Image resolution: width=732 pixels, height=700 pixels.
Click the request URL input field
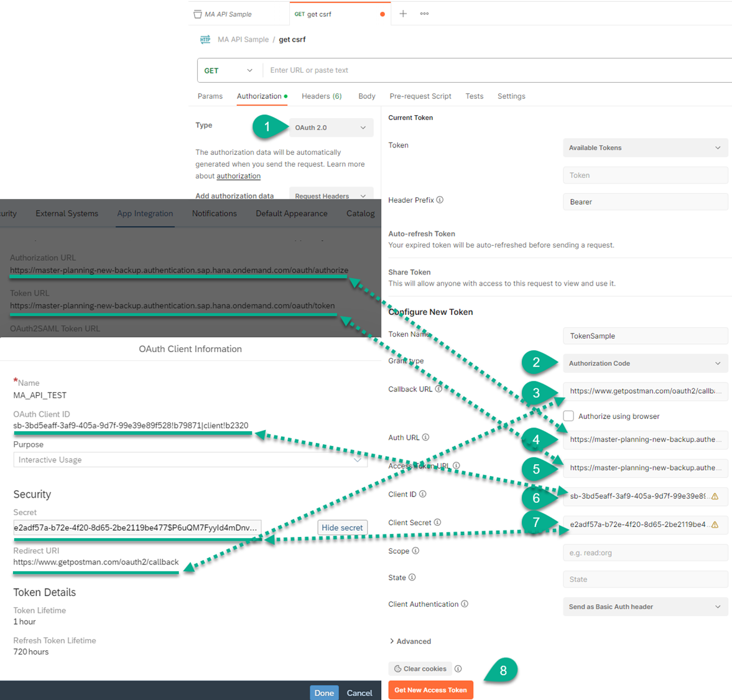[x=497, y=70]
